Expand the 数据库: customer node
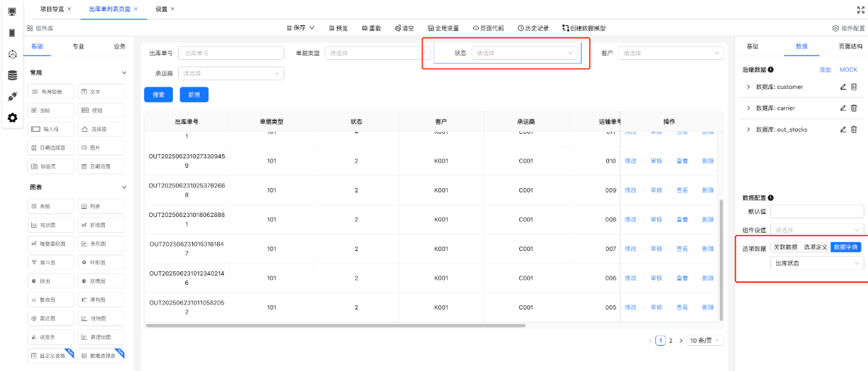The width and height of the screenshot is (868, 371). pos(748,87)
